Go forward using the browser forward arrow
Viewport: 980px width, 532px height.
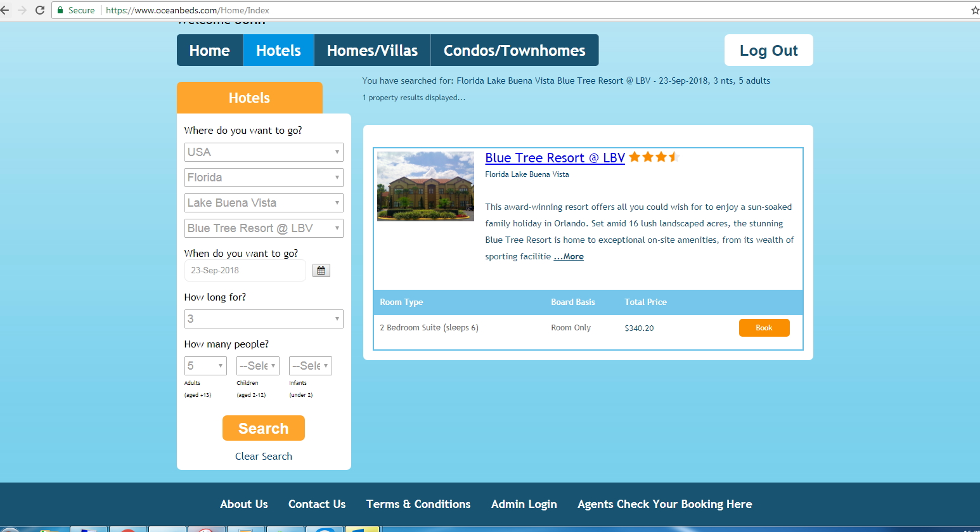coord(22,10)
